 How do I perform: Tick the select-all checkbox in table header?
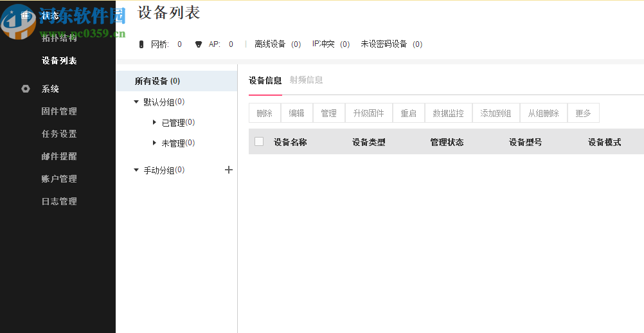(x=259, y=141)
